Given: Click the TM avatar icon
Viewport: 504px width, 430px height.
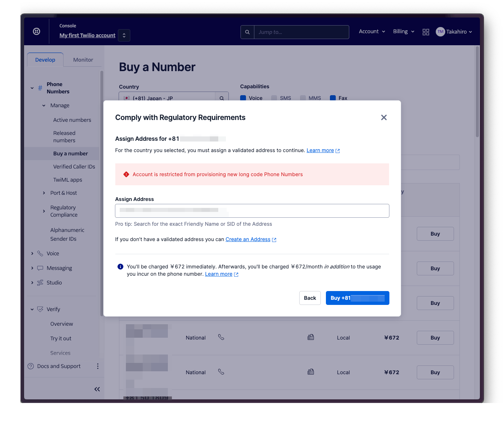Looking at the screenshot, I should [440, 32].
